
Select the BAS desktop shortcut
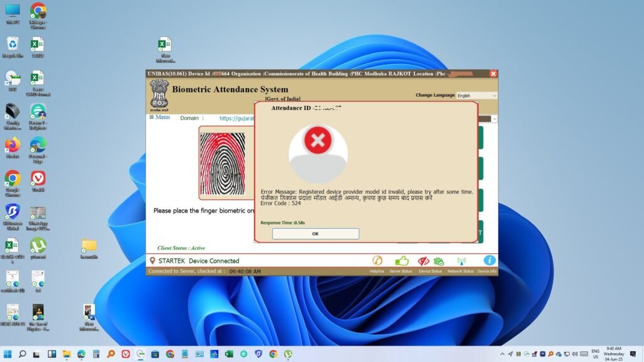click(13, 81)
